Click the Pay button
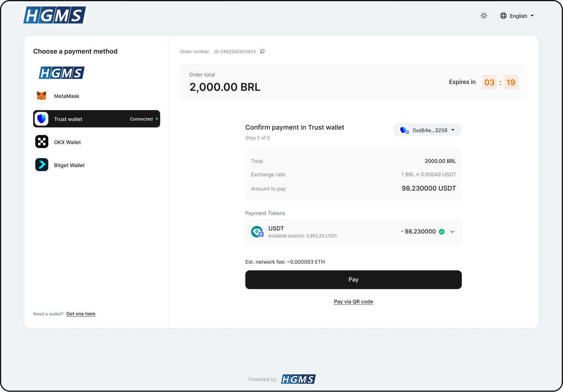Viewport: 563px width, 392px height. (353, 280)
